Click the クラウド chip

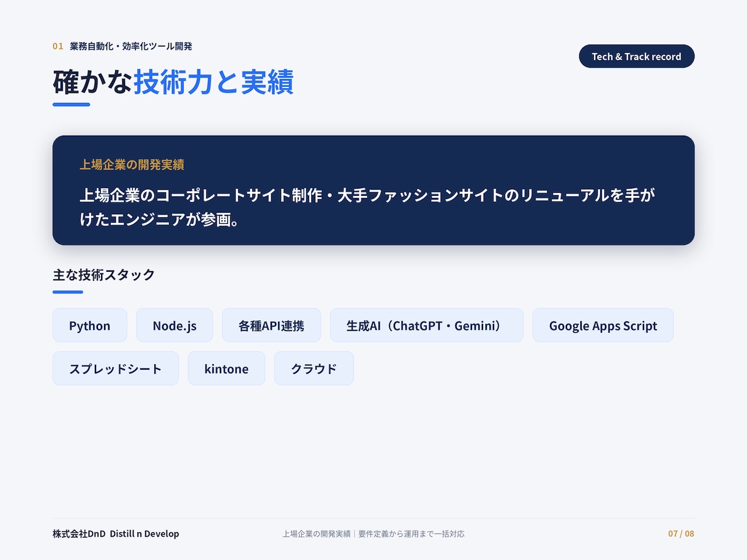click(314, 368)
